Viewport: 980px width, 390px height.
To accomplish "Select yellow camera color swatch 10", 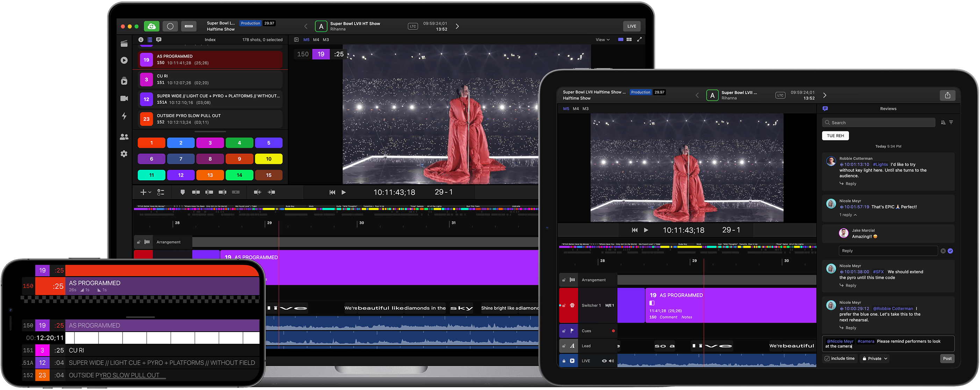I will coord(268,159).
